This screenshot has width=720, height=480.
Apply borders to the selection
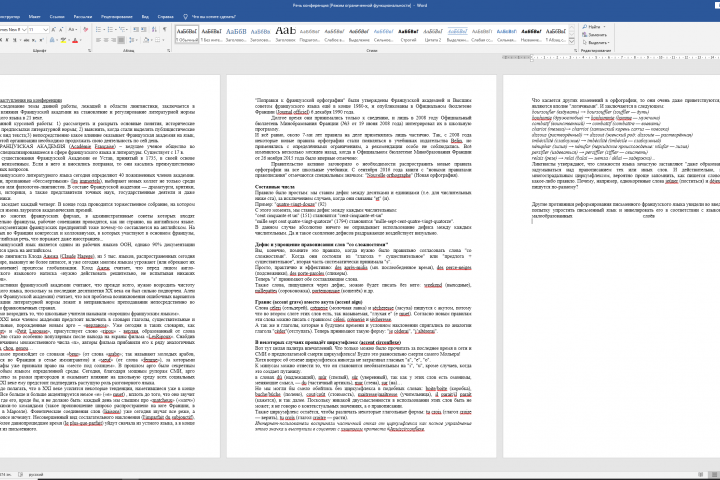point(158,40)
